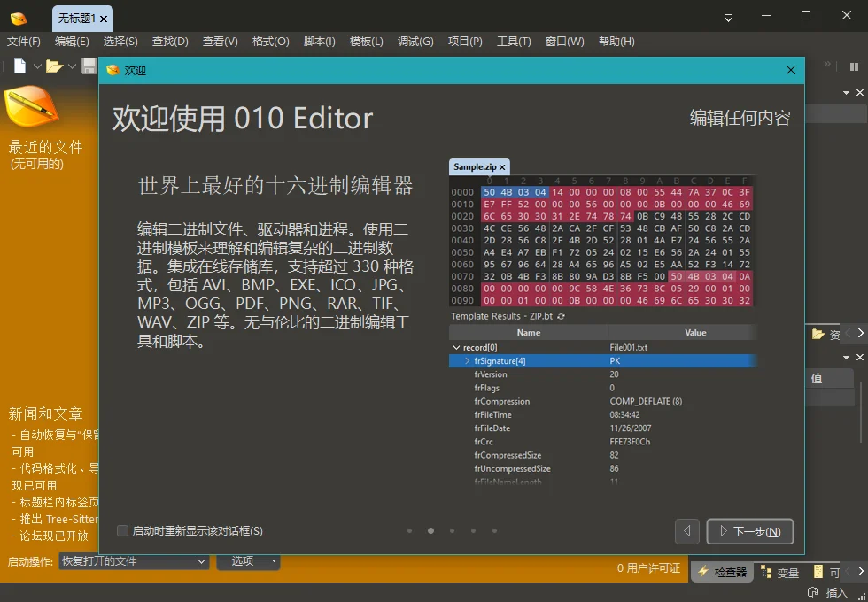Image resolution: width=868 pixels, height=602 pixels.
Task: Click the 欢迎 dialog title icon
Action: click(113, 70)
